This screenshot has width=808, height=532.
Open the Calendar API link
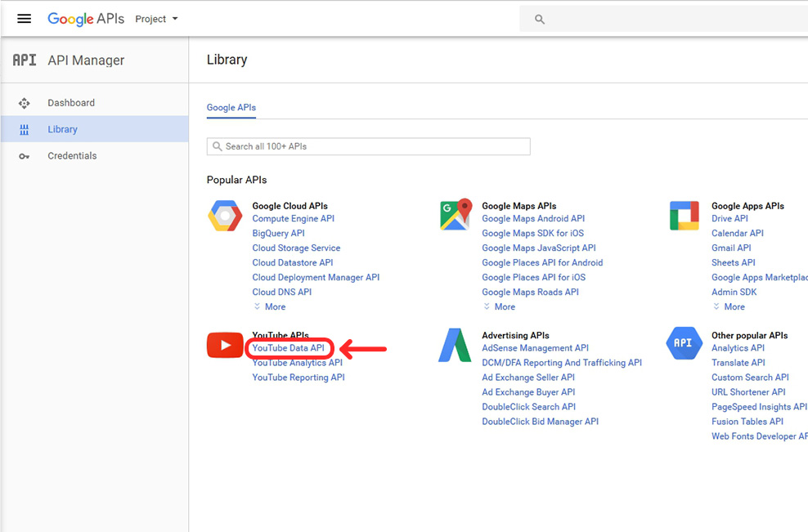pos(738,233)
